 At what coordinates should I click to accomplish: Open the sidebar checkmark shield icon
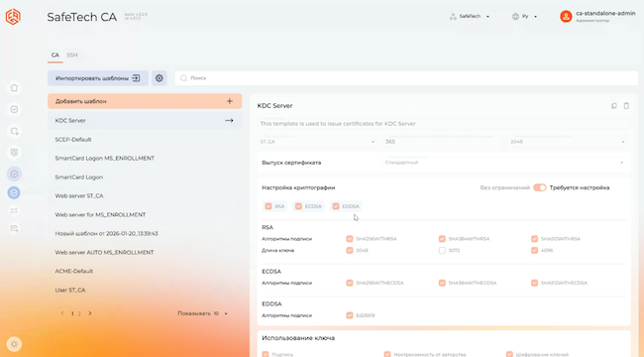coord(14,109)
